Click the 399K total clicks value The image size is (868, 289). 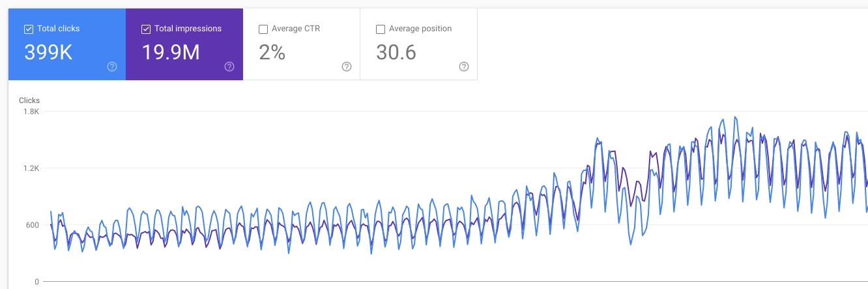pos(48,53)
